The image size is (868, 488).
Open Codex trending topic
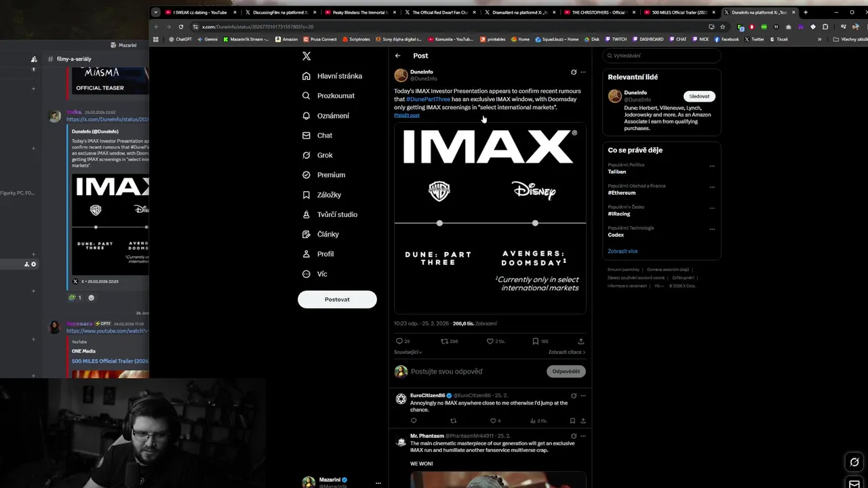pos(616,235)
